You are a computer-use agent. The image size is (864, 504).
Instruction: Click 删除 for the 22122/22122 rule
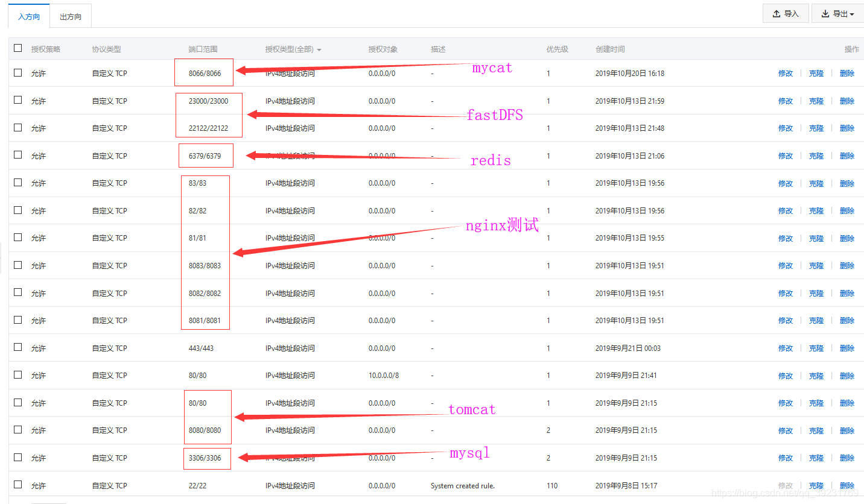click(x=847, y=128)
